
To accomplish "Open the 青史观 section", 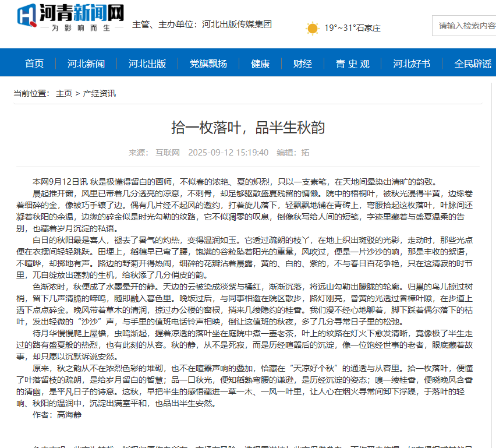I will pos(352,63).
